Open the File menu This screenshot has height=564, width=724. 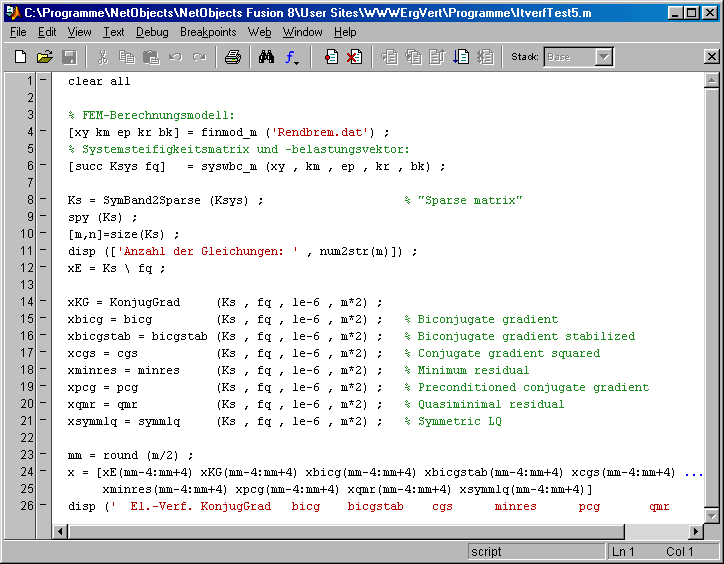pos(18,32)
